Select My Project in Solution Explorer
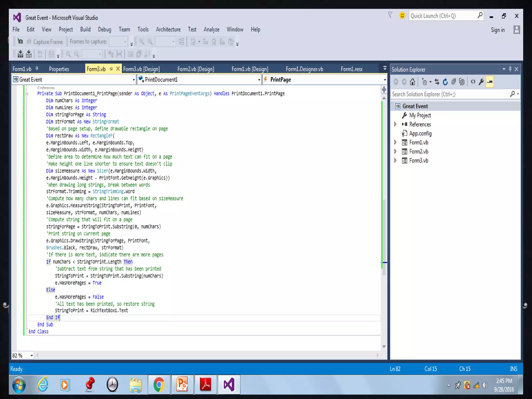The width and height of the screenshot is (532, 399). point(420,115)
